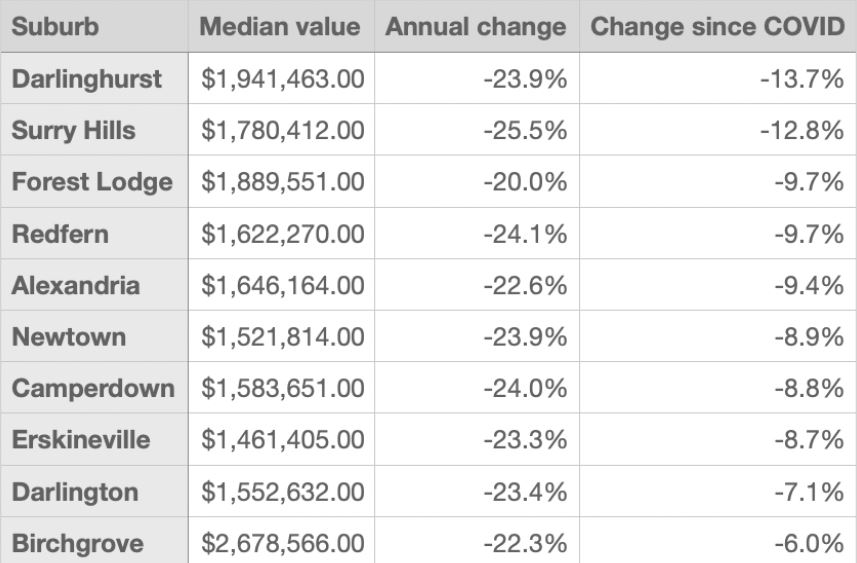
Task: Select the Redfern suburb cell
Action: tap(60, 234)
